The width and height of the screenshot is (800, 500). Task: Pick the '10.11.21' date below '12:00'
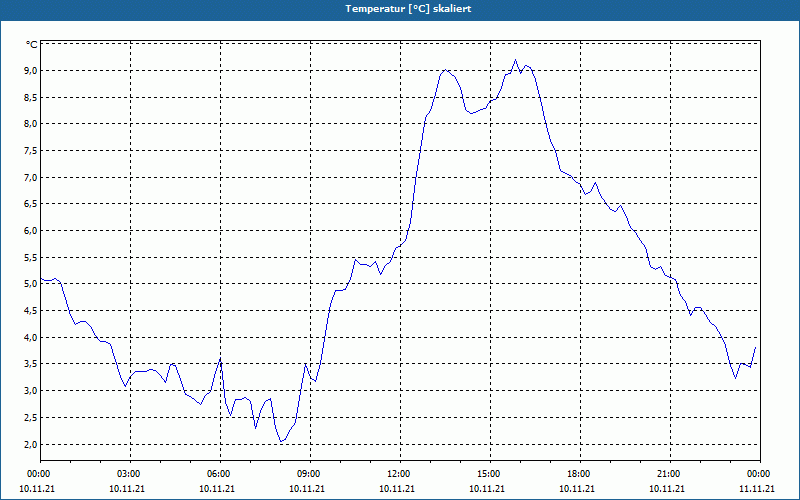397,489
